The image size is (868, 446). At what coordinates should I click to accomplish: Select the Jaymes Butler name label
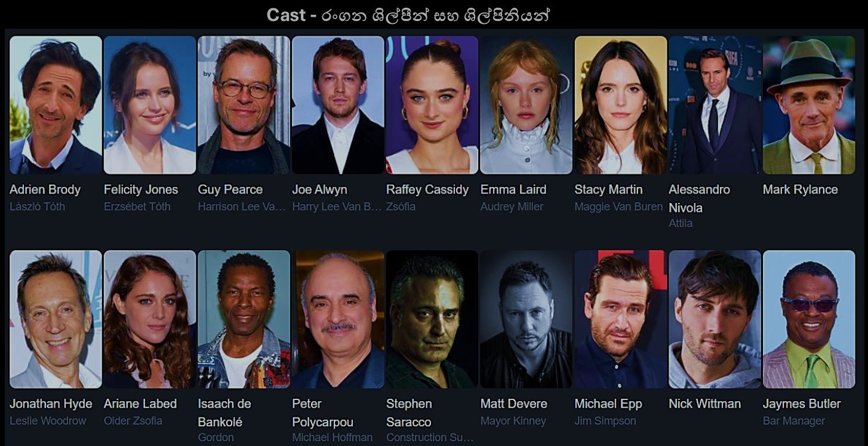coord(802,404)
